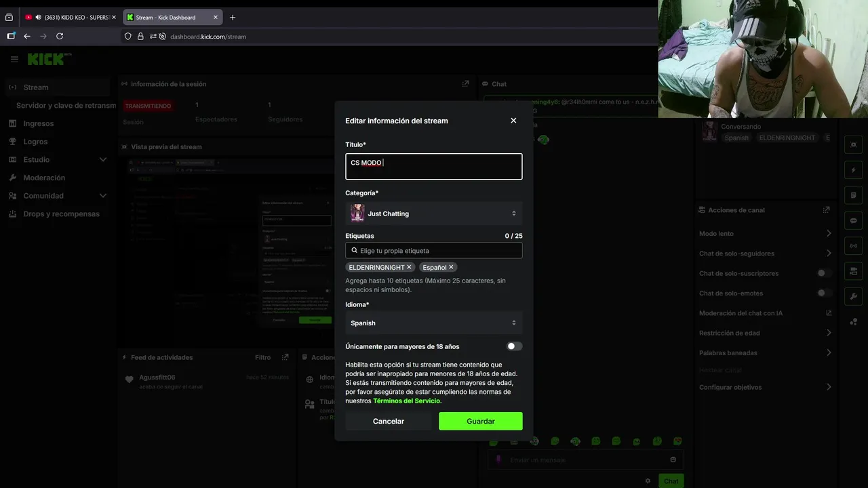
Task: Click the Etiquetas search field
Action: click(x=434, y=250)
